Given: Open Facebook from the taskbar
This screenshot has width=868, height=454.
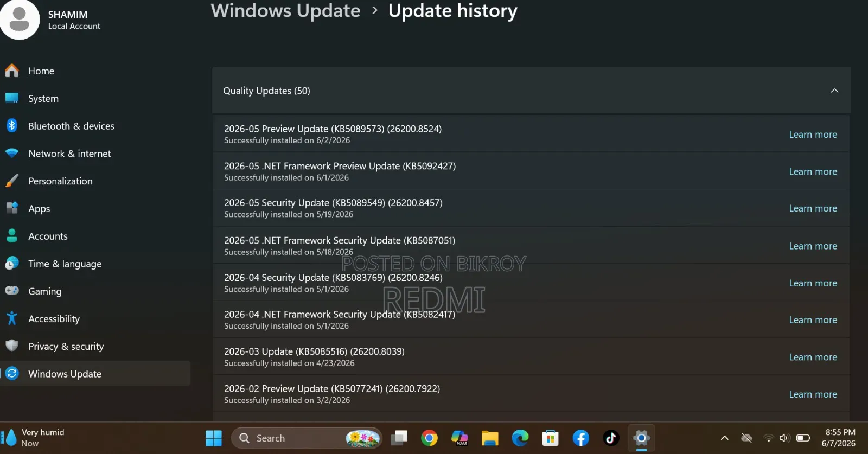Looking at the screenshot, I should coord(581,438).
